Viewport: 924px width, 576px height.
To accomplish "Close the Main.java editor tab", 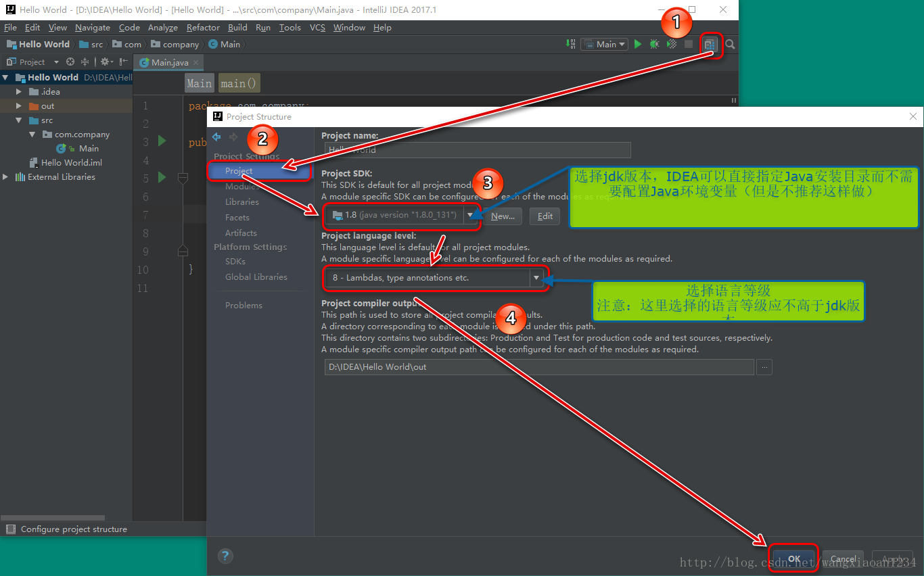I will [196, 62].
